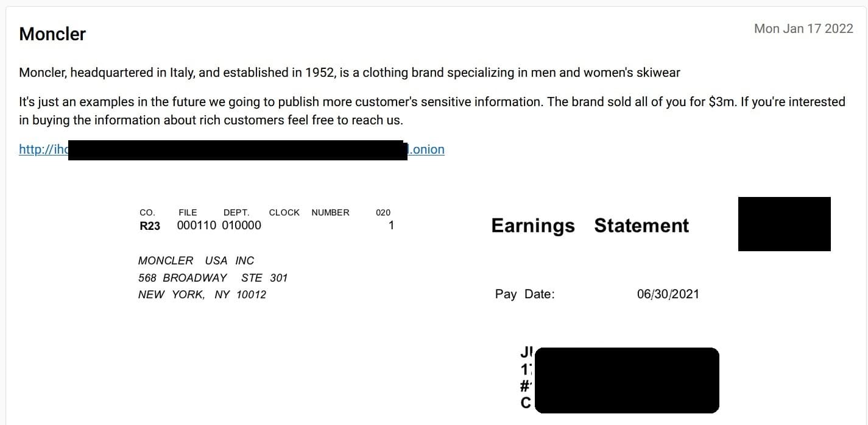Click the 000110 010000 file number
Image resolution: width=868 pixels, height=425 pixels.
coord(219,226)
